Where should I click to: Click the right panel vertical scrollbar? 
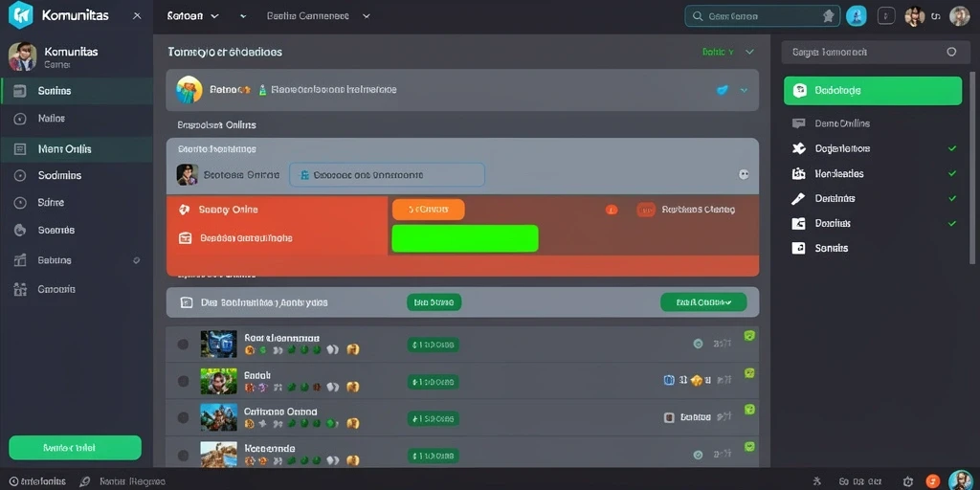(972, 168)
